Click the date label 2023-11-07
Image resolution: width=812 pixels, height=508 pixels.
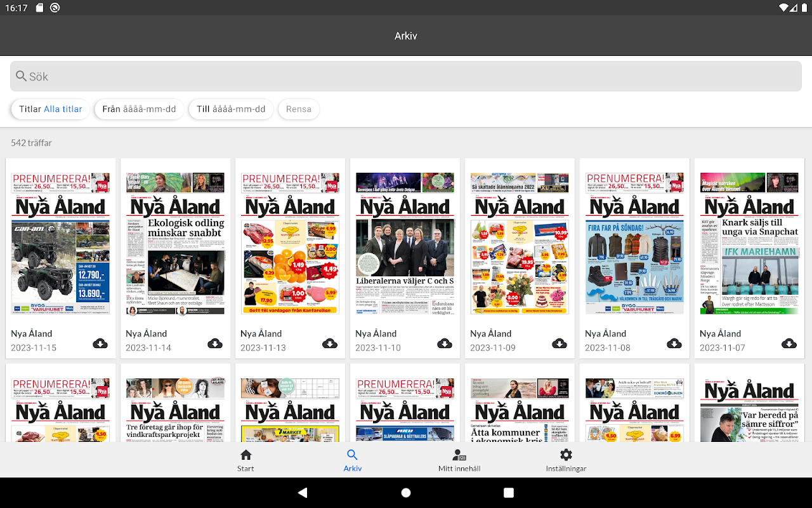[x=723, y=347]
